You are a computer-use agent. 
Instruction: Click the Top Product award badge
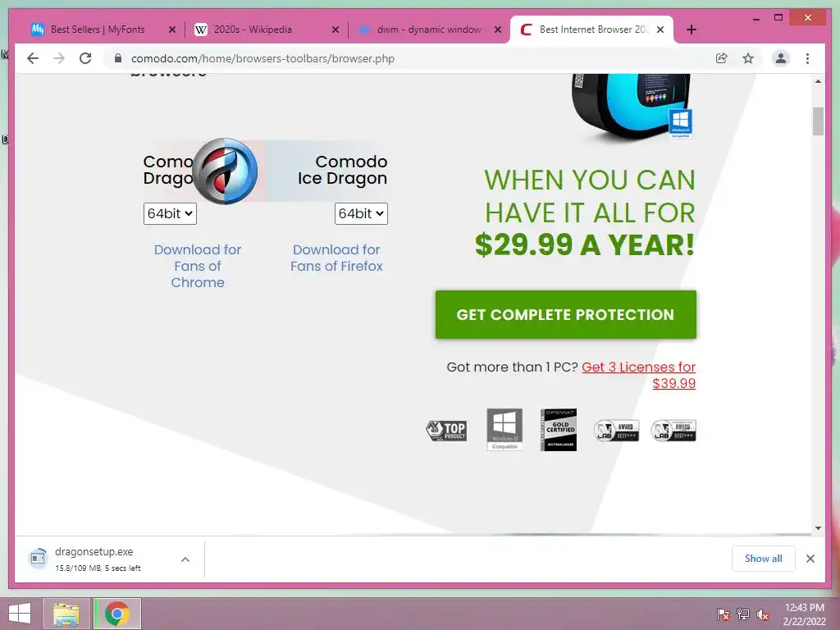coord(446,430)
